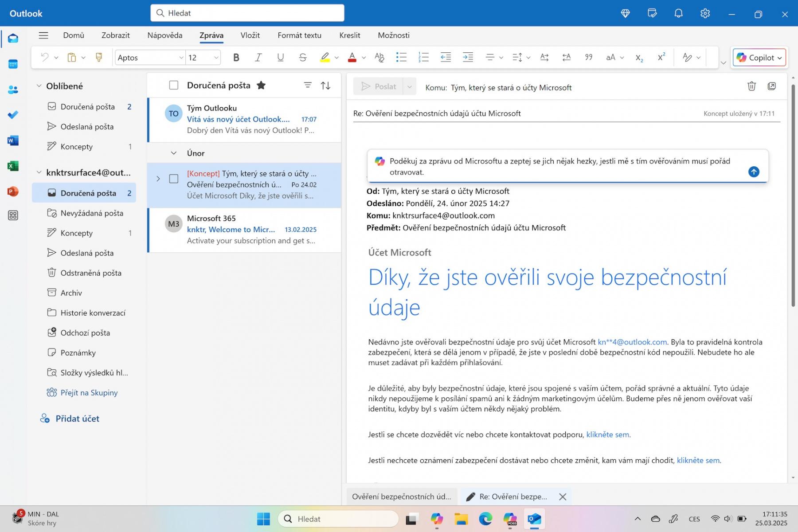Open notifications bell
The height and width of the screenshot is (532, 798).
pyautogui.click(x=678, y=14)
